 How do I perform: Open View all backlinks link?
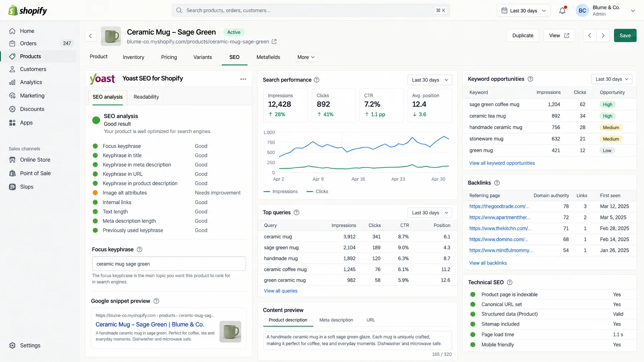click(x=488, y=263)
